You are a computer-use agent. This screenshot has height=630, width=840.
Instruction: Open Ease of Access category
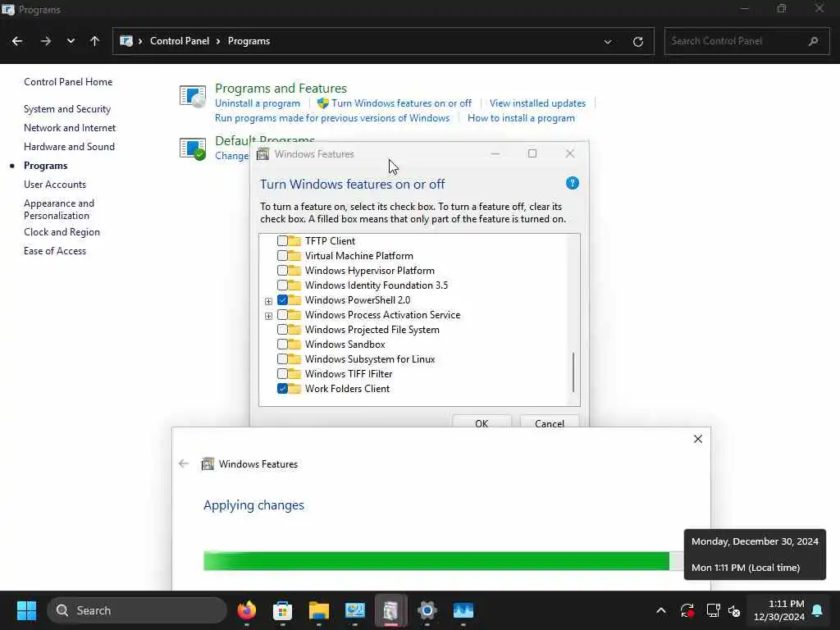tap(55, 251)
